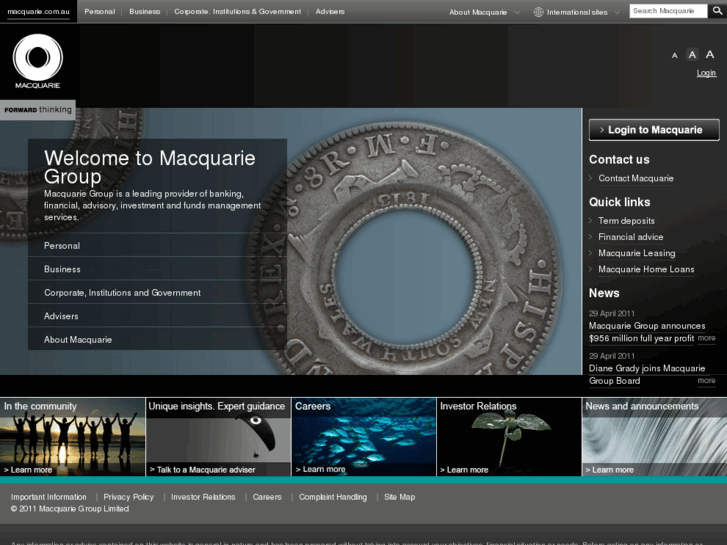Click Learn more under Careers
727x545 pixels.
[321, 469]
